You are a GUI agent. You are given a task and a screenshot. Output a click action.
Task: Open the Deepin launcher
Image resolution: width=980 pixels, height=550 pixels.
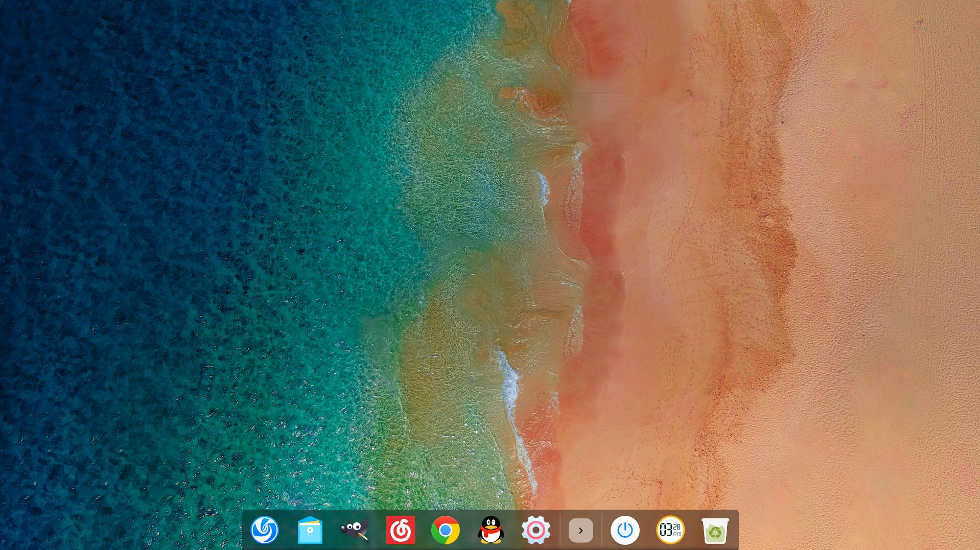coord(265,530)
